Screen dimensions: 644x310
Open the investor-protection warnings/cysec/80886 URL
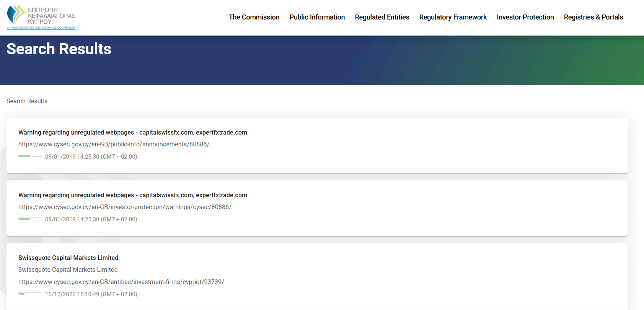125,207
